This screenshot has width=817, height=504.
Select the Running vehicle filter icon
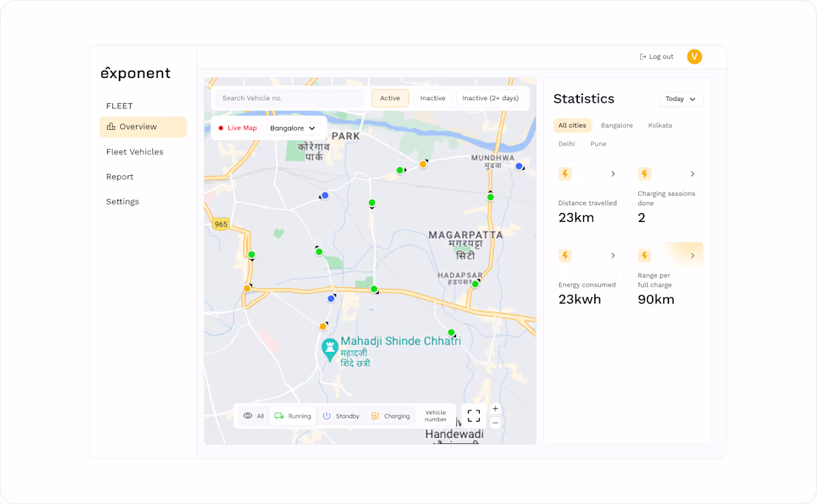(279, 416)
